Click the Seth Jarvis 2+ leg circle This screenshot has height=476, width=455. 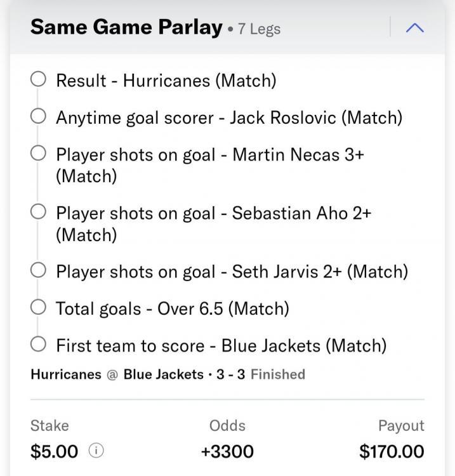(38, 270)
